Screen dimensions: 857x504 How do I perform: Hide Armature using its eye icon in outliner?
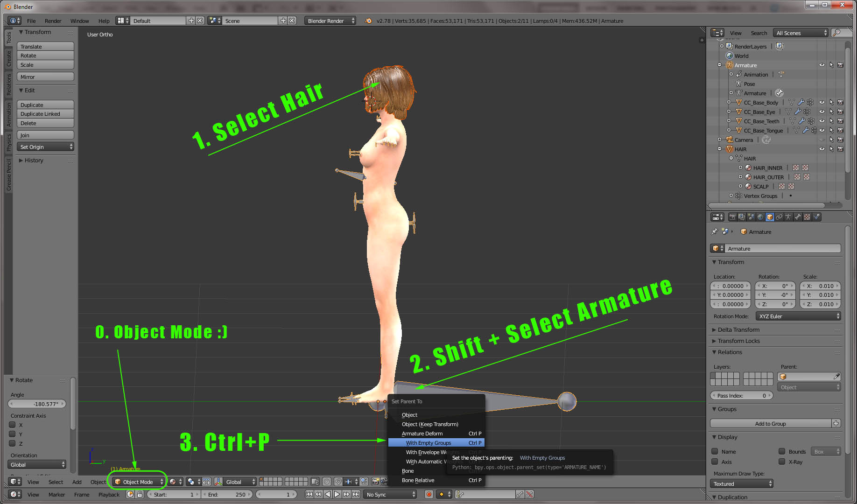pyautogui.click(x=822, y=65)
